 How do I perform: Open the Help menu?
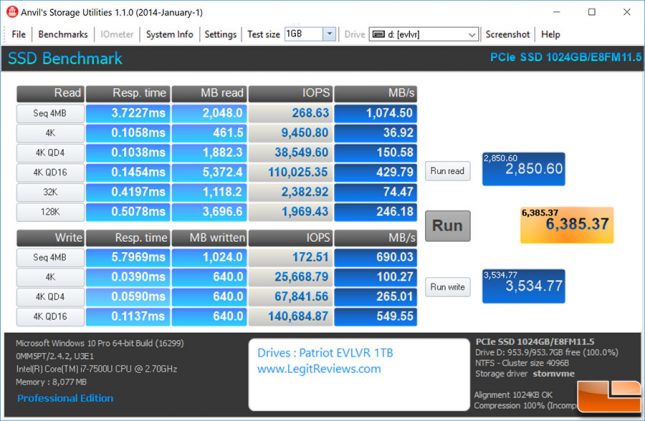[x=550, y=34]
